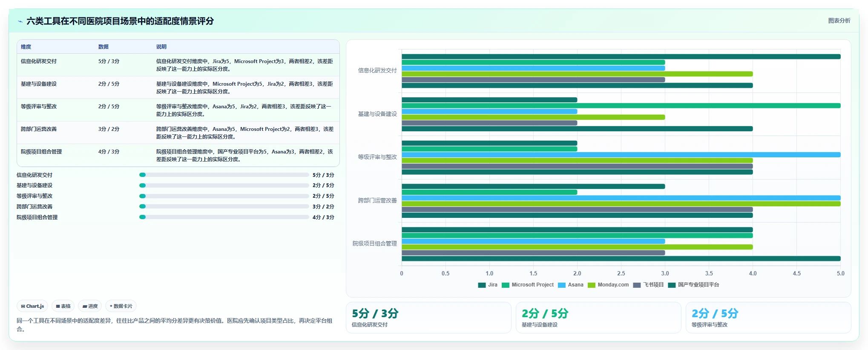Click the blue Asana bar in 等级评审与整改 group
The image size is (868, 350).
pyautogui.click(x=621, y=155)
